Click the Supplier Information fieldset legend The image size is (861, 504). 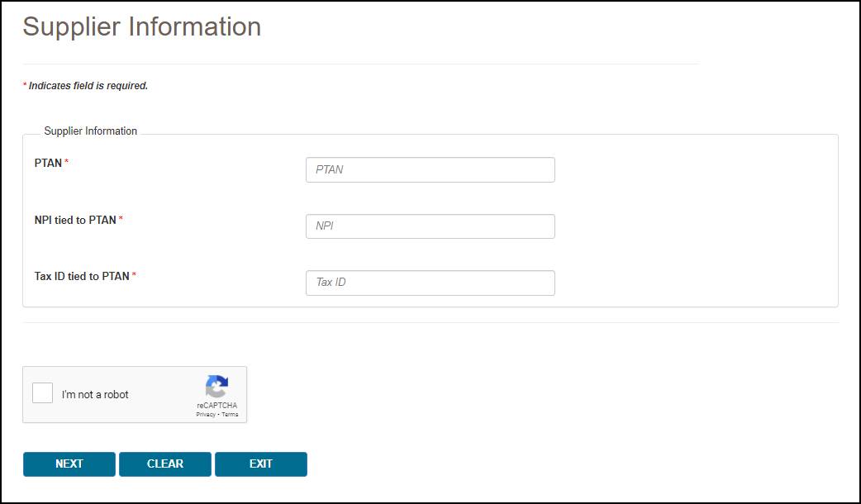point(91,131)
